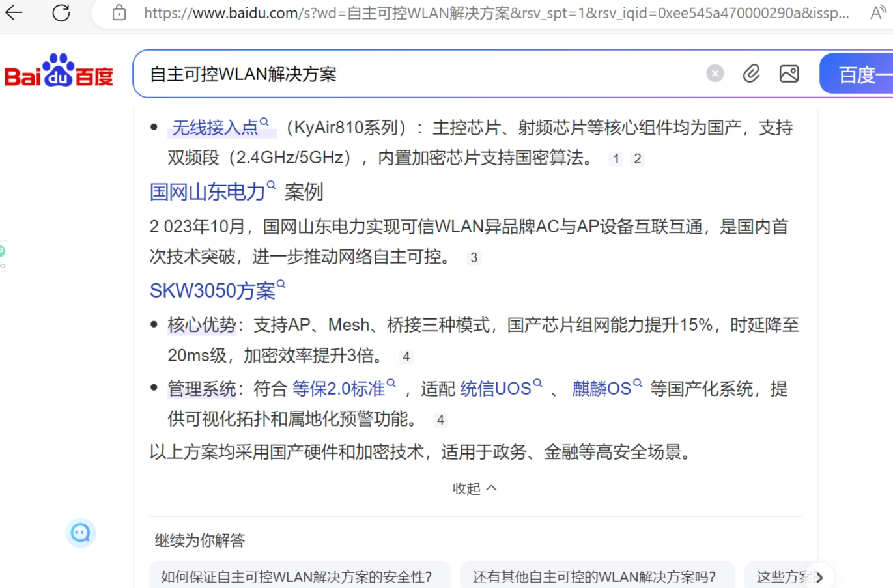Open the 统信UOS link
This screenshot has width=893, height=588.
(x=496, y=389)
